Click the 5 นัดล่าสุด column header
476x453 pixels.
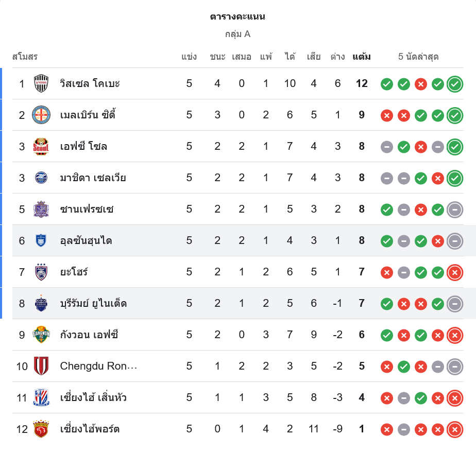[x=418, y=57]
